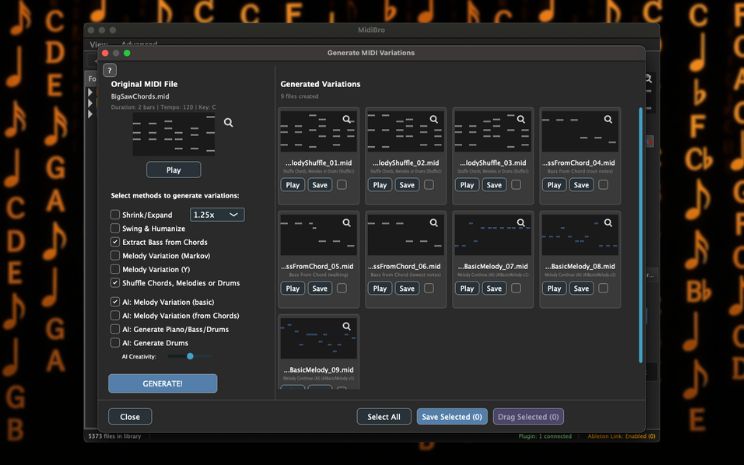
Task: Magnify the ssFromChord_05.mid preview
Action: [x=347, y=223]
